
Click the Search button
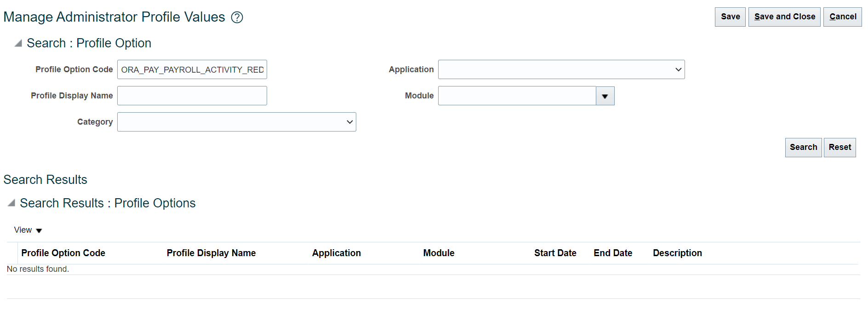point(803,147)
